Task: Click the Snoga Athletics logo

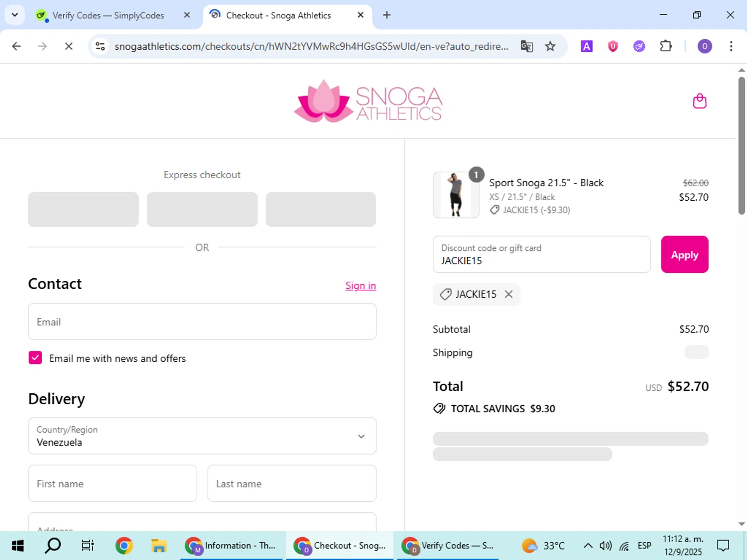Action: [368, 101]
